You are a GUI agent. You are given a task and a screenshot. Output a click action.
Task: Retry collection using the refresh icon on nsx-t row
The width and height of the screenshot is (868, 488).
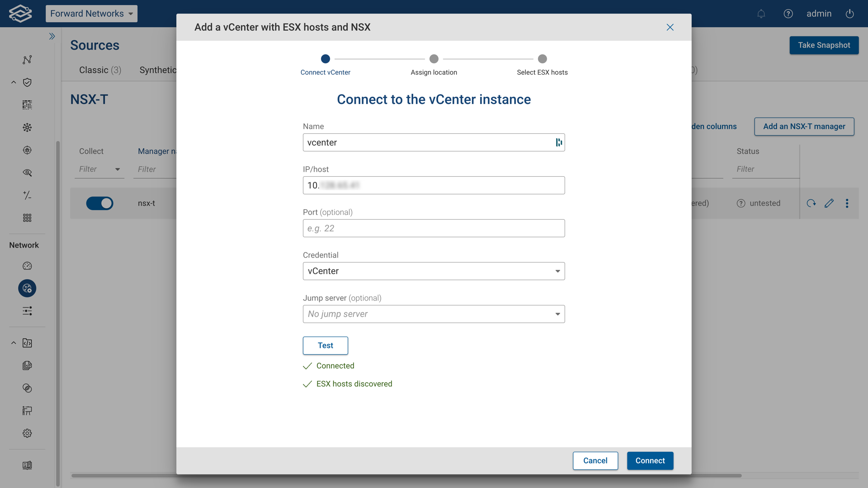pyautogui.click(x=811, y=203)
